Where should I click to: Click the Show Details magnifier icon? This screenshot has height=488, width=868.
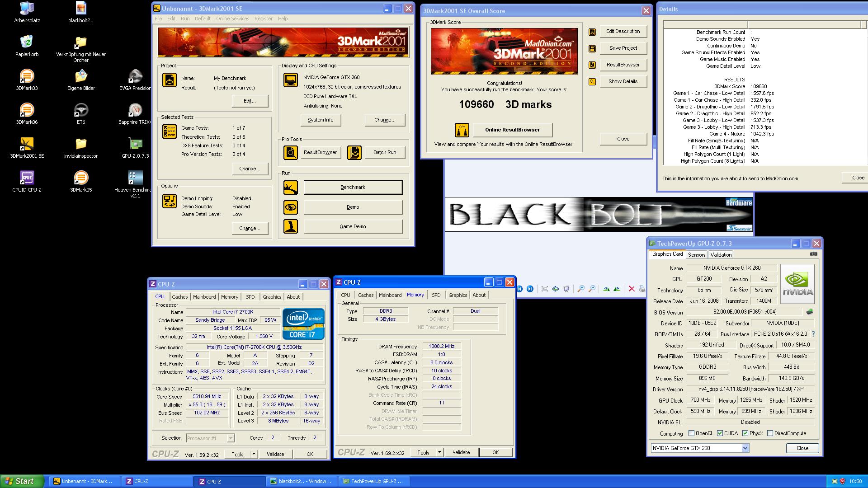[x=592, y=82]
